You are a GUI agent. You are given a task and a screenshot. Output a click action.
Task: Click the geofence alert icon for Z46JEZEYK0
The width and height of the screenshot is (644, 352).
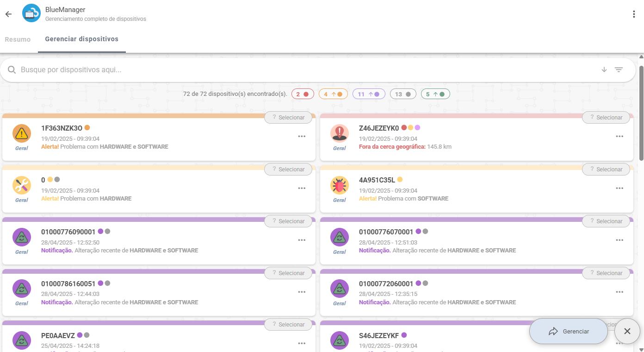340,133
